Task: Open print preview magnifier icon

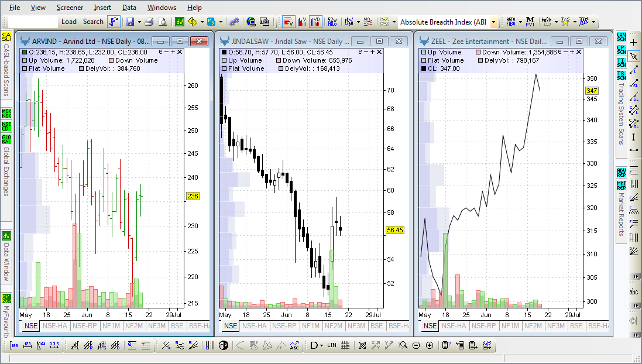Action: 163,22
